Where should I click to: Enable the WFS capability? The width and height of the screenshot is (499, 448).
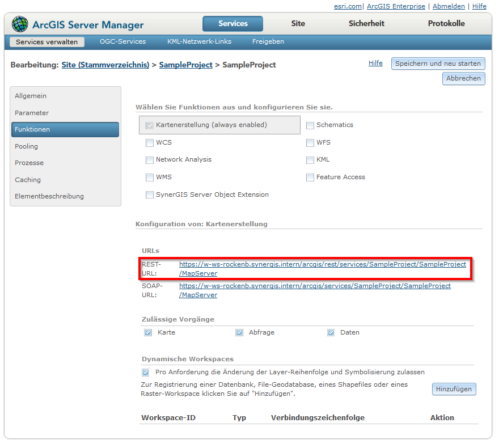[x=310, y=142]
